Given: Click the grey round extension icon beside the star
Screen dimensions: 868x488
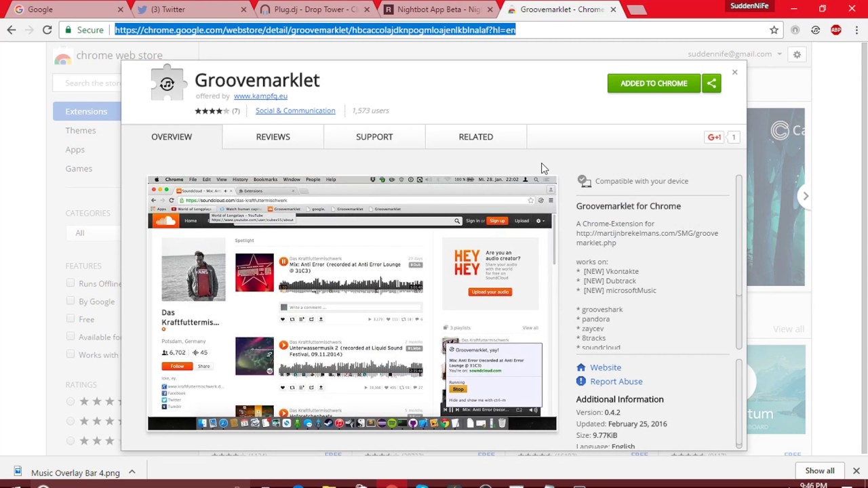Looking at the screenshot, I should coord(795,30).
